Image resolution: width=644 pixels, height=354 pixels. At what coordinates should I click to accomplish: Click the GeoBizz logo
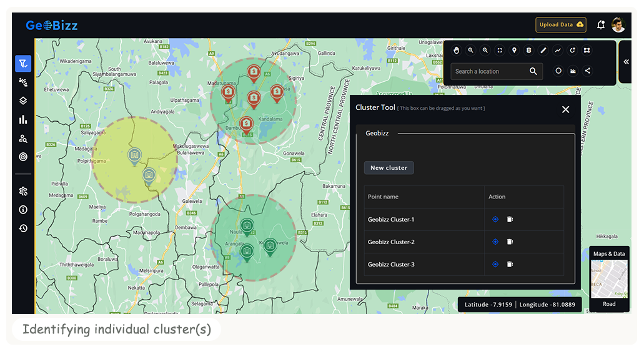(52, 26)
